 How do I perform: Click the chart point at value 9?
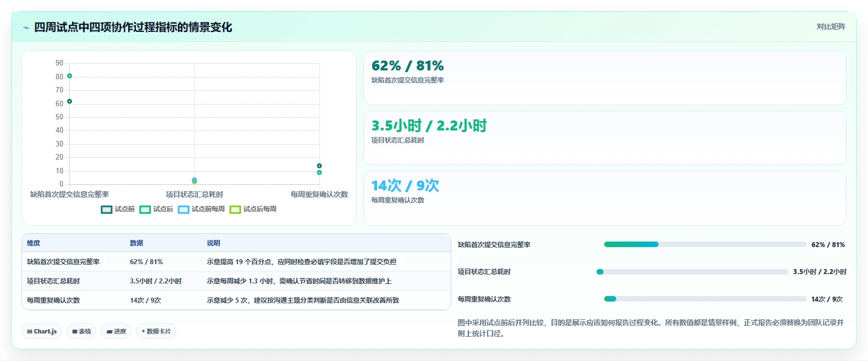319,172
